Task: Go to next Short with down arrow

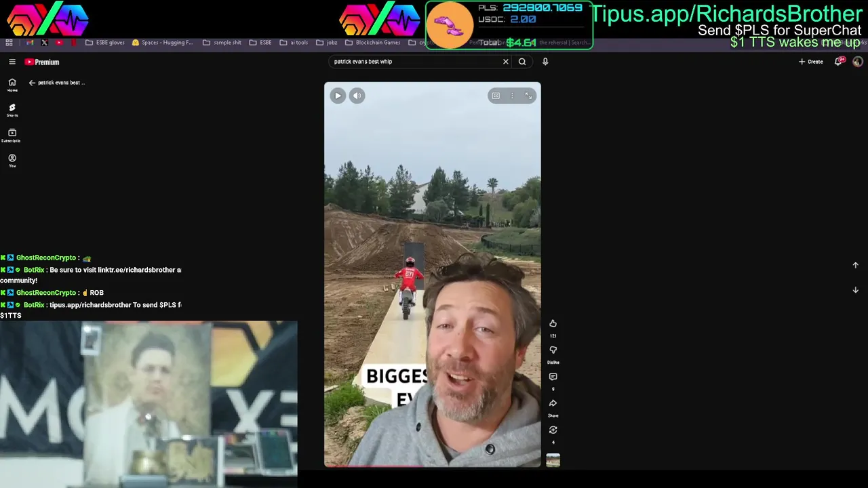Action: click(x=855, y=290)
